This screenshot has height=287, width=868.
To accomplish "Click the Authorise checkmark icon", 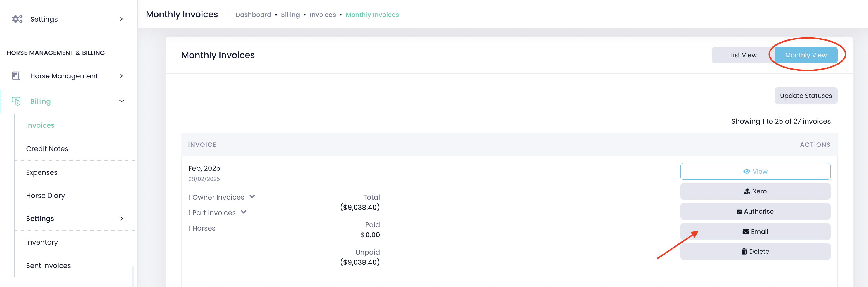I will pyautogui.click(x=739, y=212).
